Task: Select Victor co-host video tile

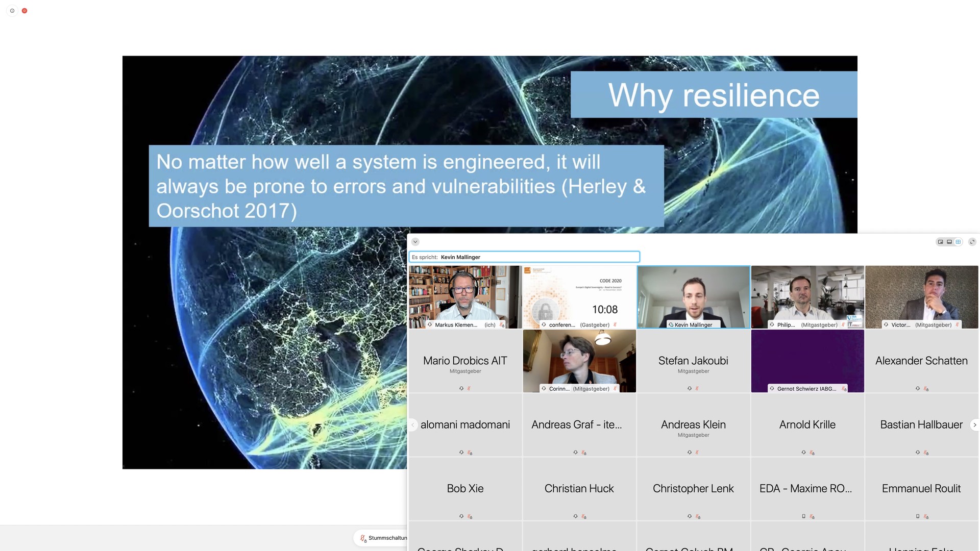Action: point(922,297)
